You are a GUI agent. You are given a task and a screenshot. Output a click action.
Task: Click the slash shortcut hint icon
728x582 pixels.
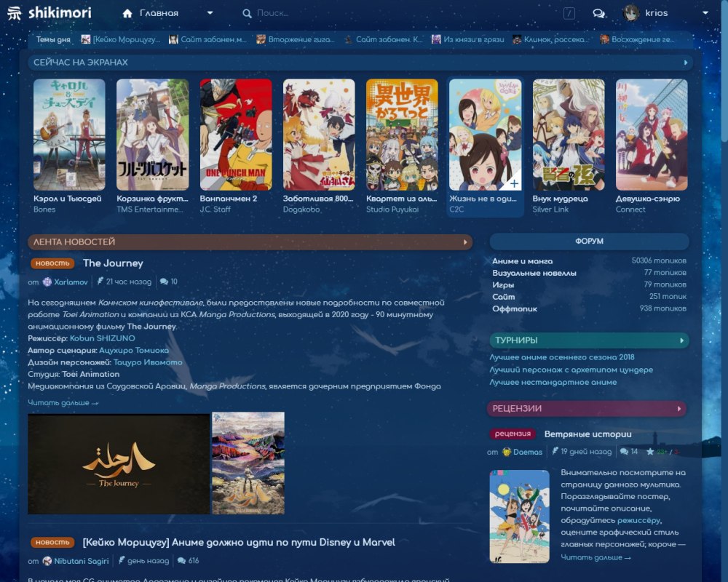569,14
